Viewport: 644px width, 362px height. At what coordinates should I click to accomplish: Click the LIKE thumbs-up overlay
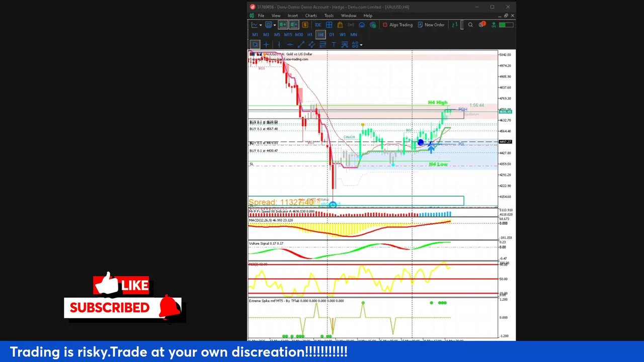121,285
